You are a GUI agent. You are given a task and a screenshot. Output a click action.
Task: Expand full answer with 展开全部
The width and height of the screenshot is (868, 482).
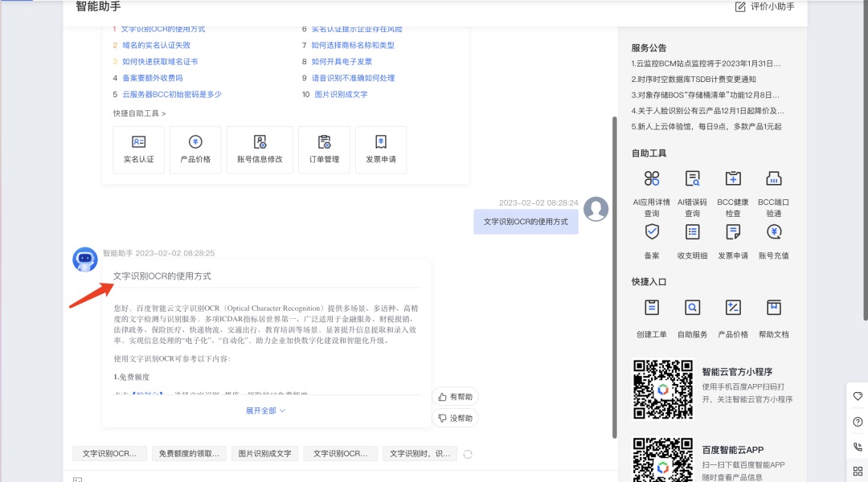pos(265,411)
